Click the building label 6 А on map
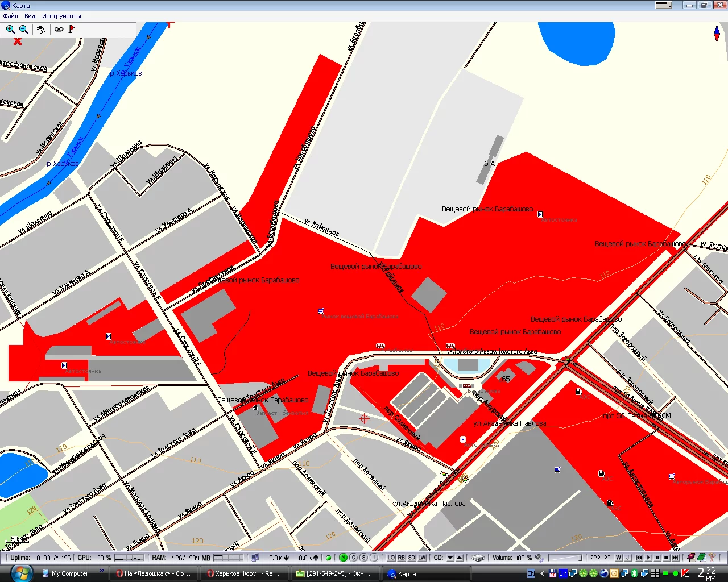The width and height of the screenshot is (728, 582). click(489, 164)
